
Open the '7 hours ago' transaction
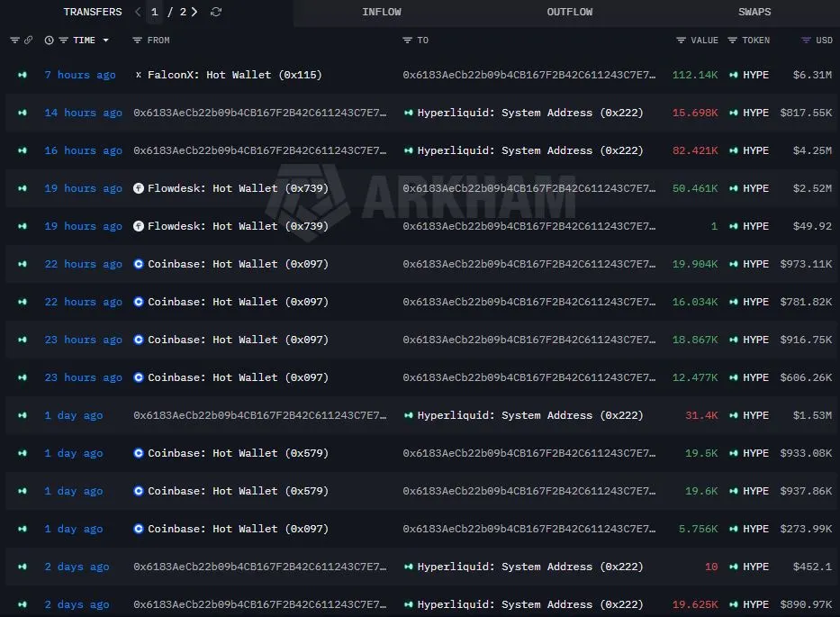point(80,75)
